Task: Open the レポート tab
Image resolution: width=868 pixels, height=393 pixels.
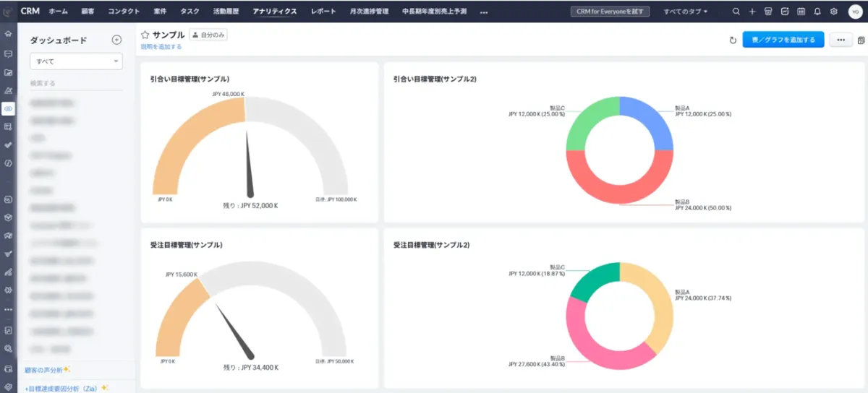Action: [x=323, y=12]
